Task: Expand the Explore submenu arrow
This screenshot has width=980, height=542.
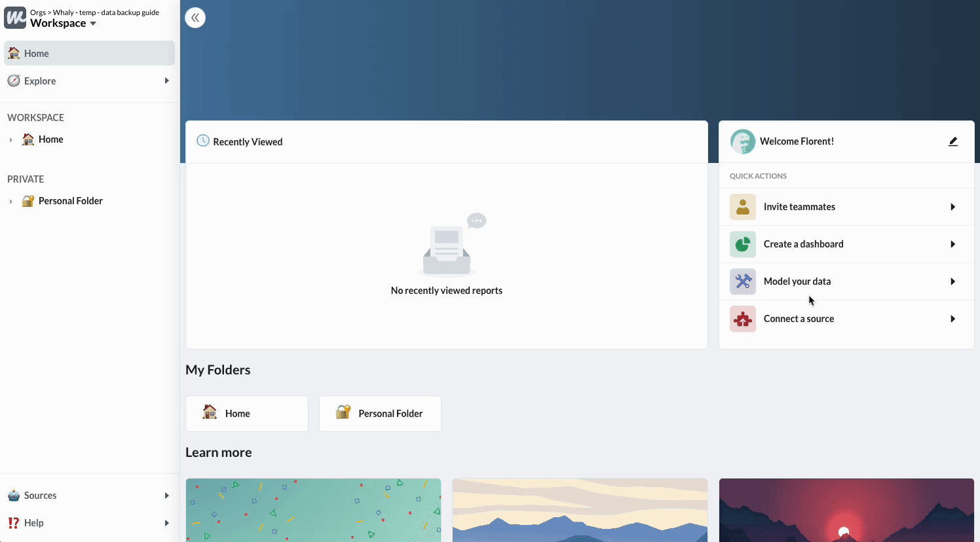Action: coord(166,81)
